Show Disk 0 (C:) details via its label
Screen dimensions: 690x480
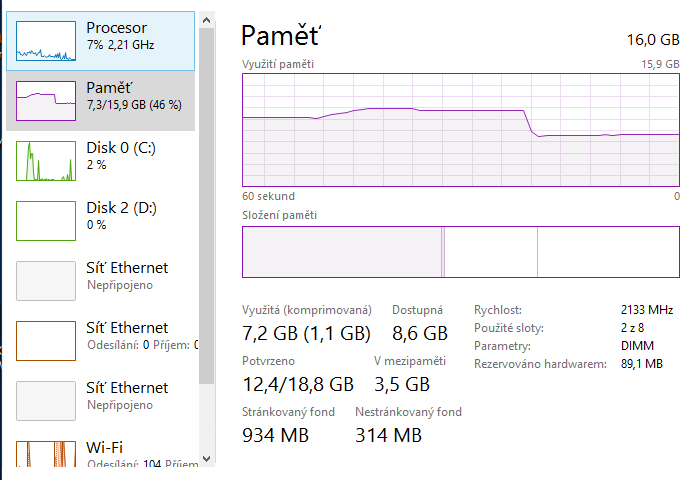pyautogui.click(x=122, y=148)
